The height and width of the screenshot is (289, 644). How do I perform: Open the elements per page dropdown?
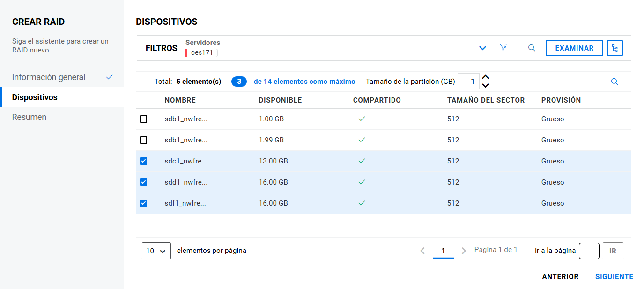point(156,251)
